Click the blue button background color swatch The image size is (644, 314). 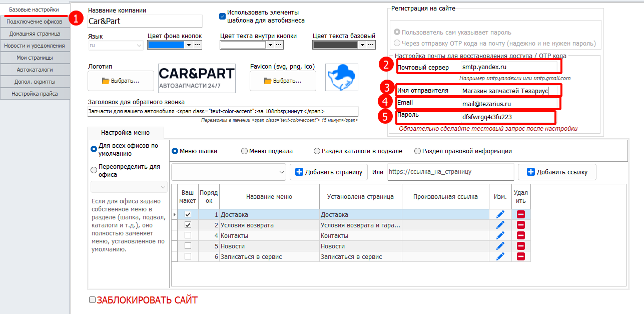point(167,45)
